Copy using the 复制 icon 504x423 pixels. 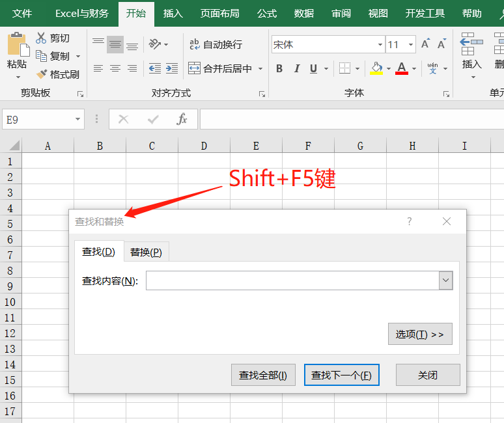pos(41,56)
